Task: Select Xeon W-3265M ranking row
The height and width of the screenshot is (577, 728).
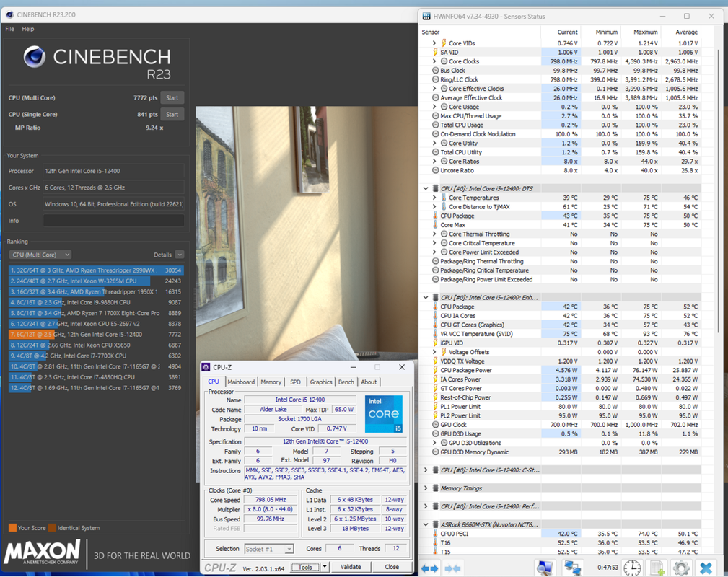Action: 96,281
